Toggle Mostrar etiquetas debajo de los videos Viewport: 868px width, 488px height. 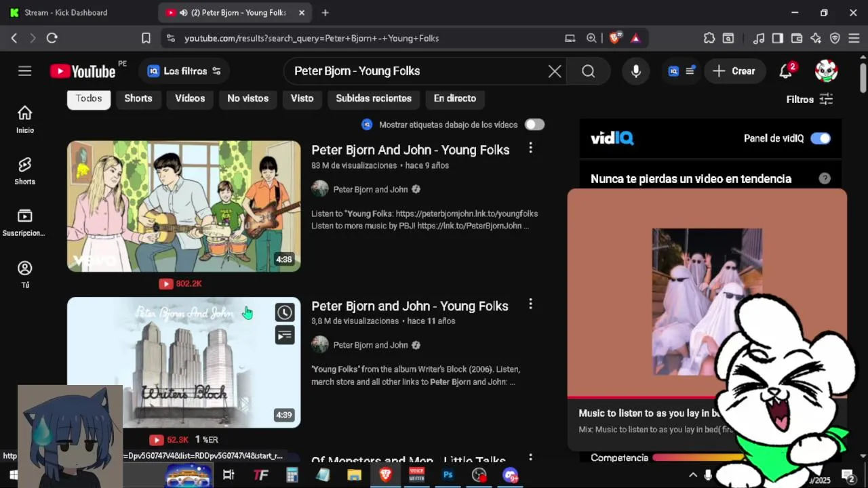(x=534, y=125)
